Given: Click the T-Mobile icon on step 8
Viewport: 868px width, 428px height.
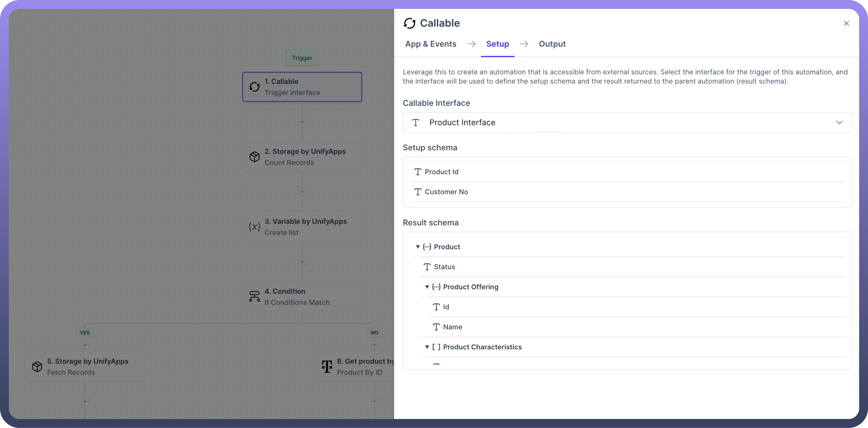Looking at the screenshot, I should (327, 366).
